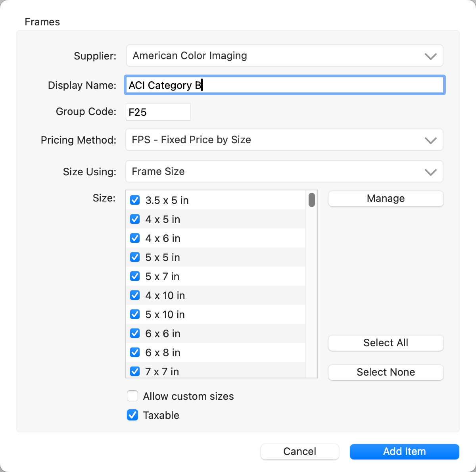Screen dimensions: 476x472
Task: Click Add Item to save the frame
Action: [404, 452]
